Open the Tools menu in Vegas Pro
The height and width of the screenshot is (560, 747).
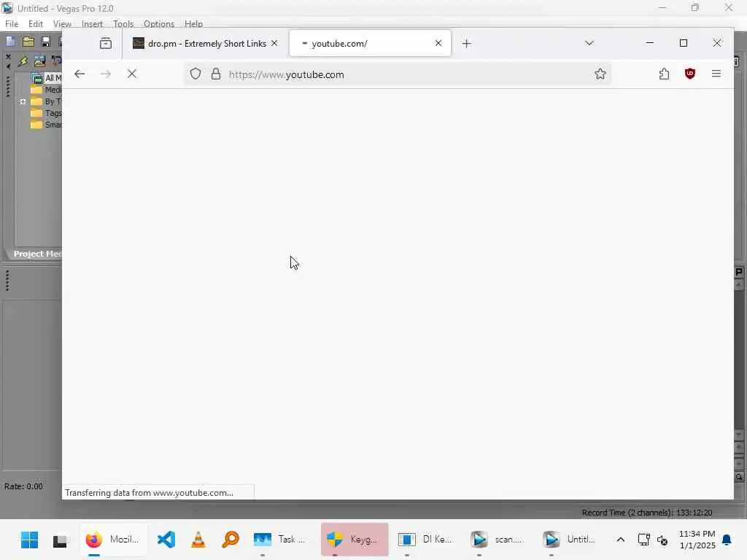pyautogui.click(x=123, y=24)
